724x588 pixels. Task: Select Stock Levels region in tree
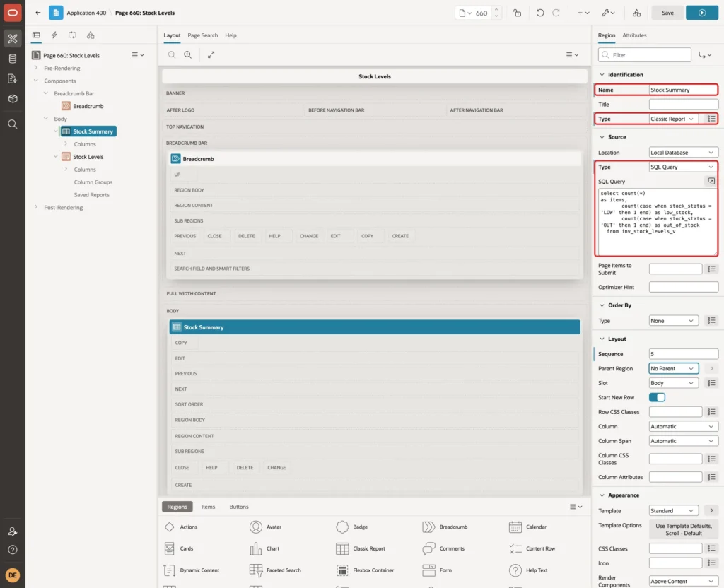point(88,157)
